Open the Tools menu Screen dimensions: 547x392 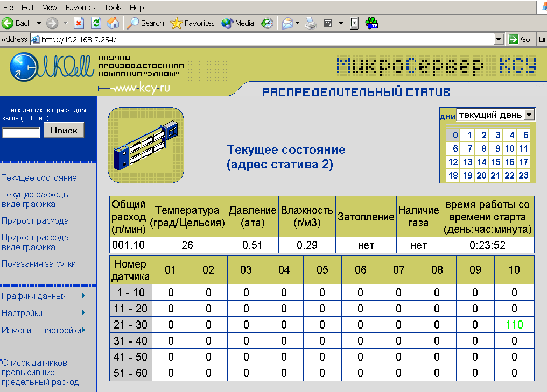coord(113,8)
